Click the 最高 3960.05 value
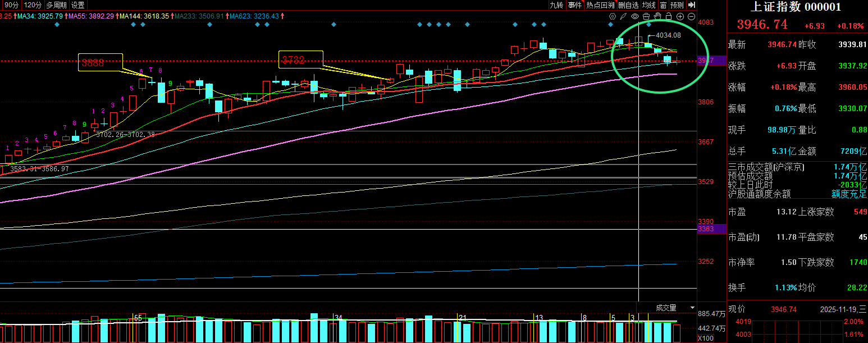The width and height of the screenshot is (868, 343). (x=852, y=88)
